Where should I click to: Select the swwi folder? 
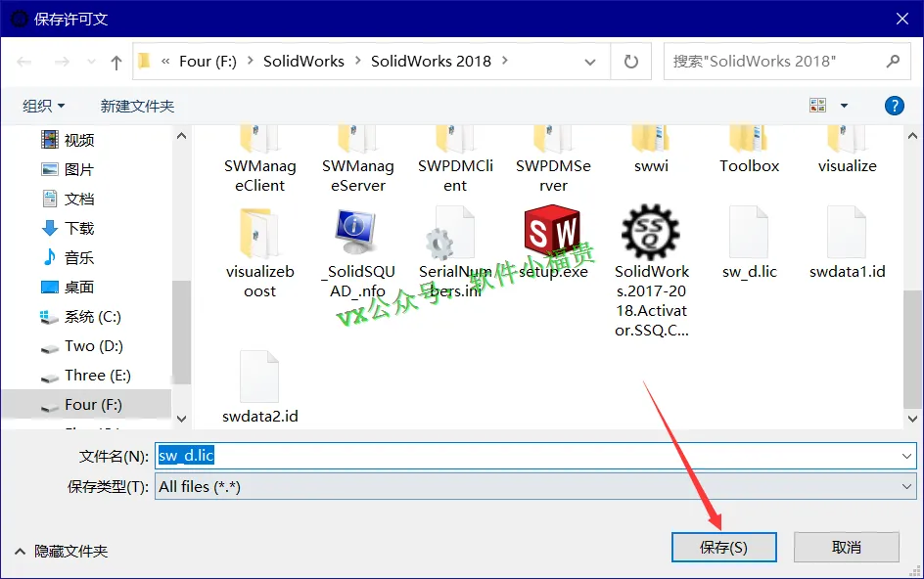pyautogui.click(x=651, y=151)
